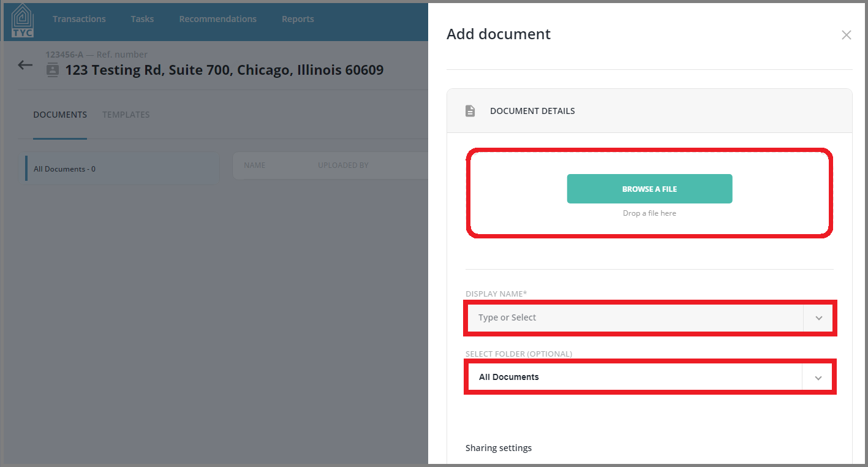Viewport: 868px width, 467px height.
Task: Click the TYC logo icon
Action: pyautogui.click(x=23, y=21)
